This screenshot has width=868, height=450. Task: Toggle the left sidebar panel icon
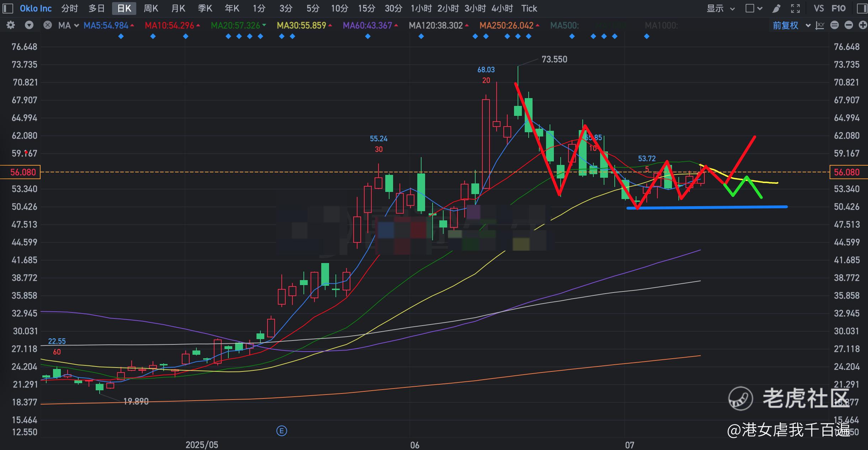pyautogui.click(x=8, y=8)
